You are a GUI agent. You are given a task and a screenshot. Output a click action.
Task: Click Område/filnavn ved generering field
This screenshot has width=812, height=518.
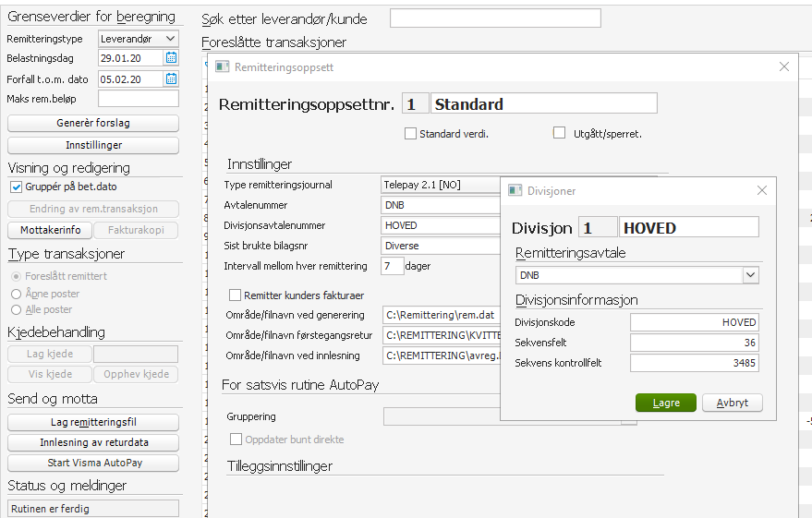pyautogui.click(x=442, y=315)
